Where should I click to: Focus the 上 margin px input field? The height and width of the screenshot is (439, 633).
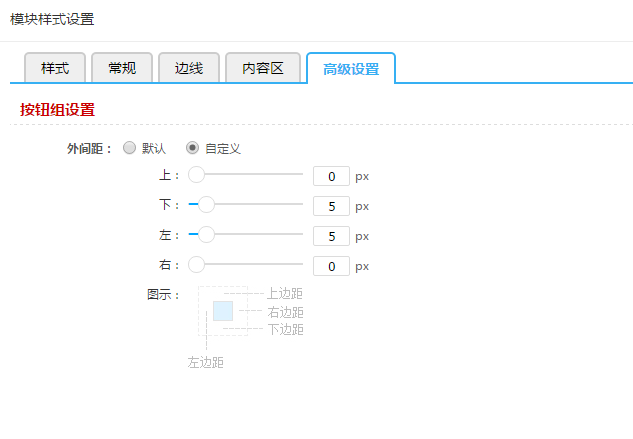tap(331, 176)
